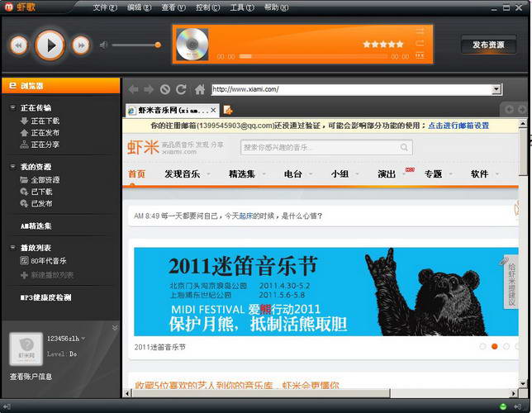Toggle shuffle mode icon in player

tap(420, 31)
